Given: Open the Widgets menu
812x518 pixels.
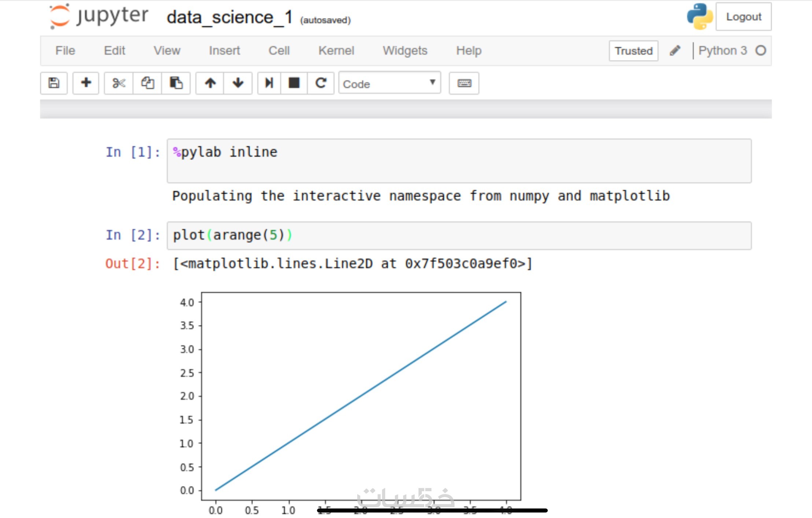Looking at the screenshot, I should point(405,51).
